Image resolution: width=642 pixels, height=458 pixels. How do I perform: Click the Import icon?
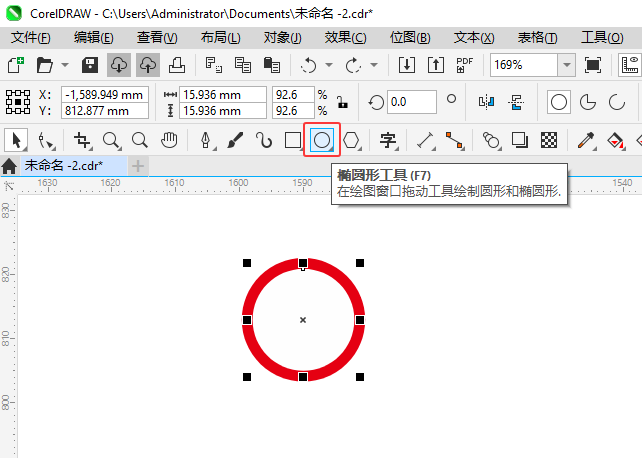coord(407,65)
